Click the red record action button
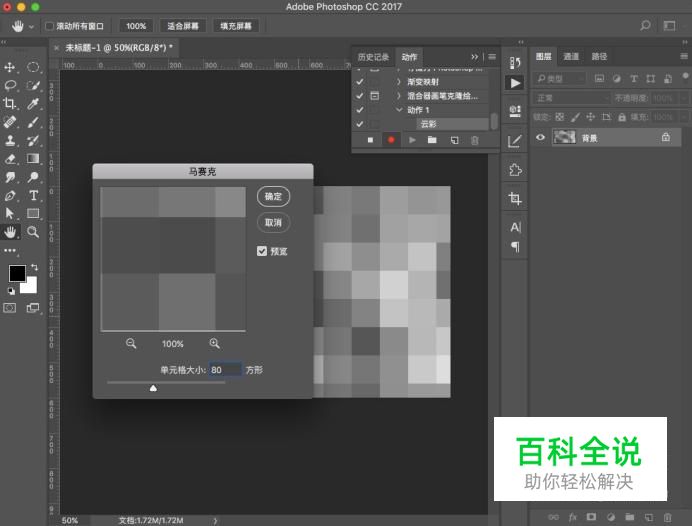Viewport: 692px width, 526px height. click(391, 140)
